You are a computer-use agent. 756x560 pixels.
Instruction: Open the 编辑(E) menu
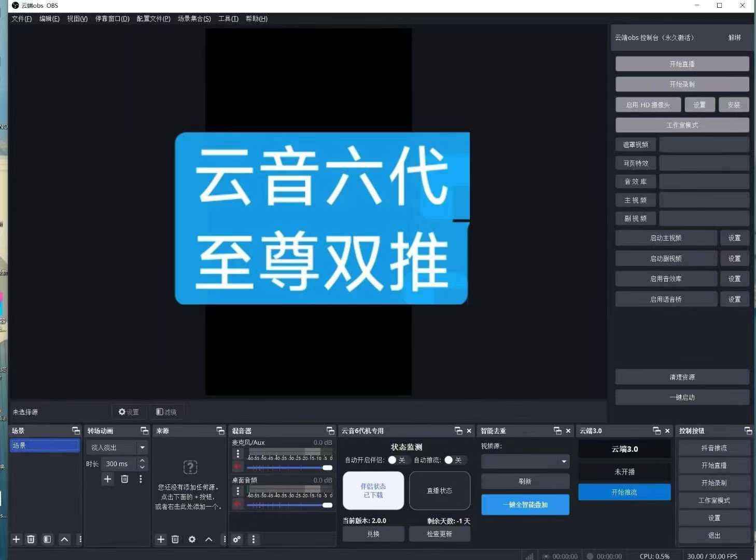[49, 19]
